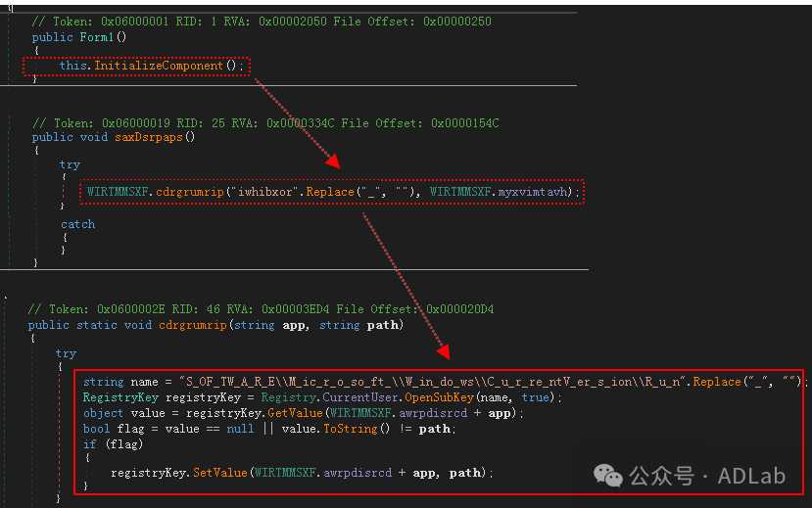812x508 pixels.
Task: Click the try keyword in saxDsrpaps method
Action: click(70, 164)
